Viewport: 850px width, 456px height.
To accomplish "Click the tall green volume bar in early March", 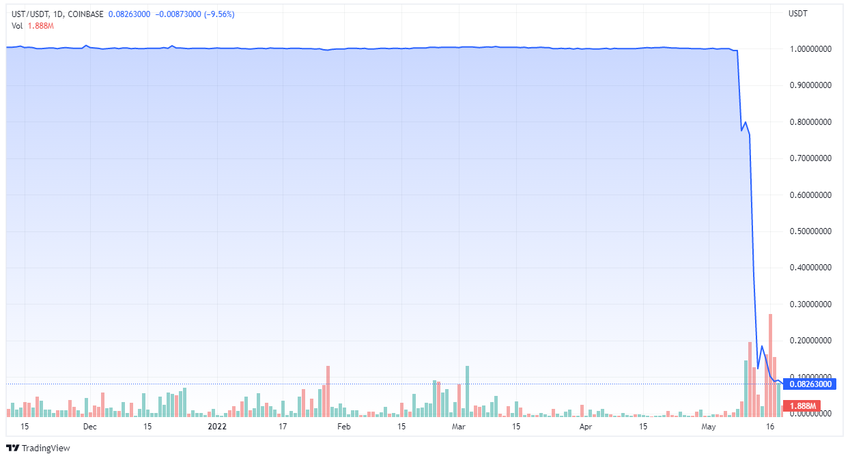I will click(x=467, y=391).
